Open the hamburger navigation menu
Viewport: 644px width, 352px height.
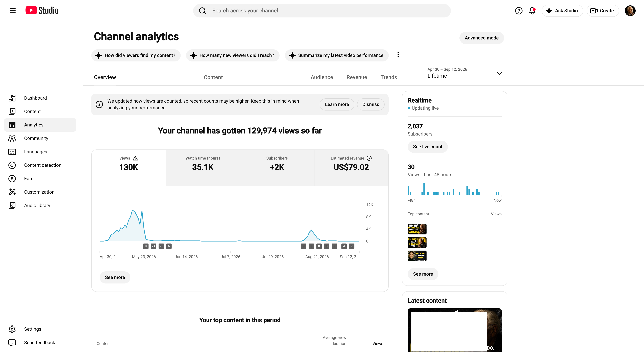[x=13, y=11]
